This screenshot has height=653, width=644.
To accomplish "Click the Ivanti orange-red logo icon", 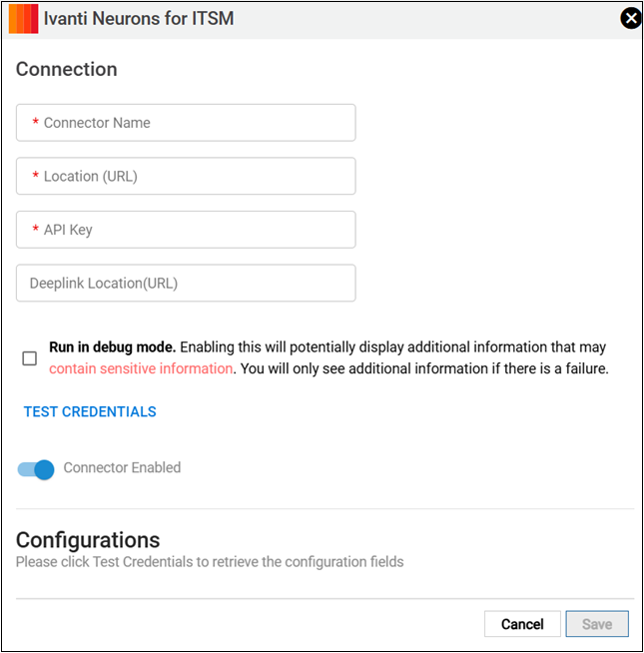I will click(x=23, y=19).
